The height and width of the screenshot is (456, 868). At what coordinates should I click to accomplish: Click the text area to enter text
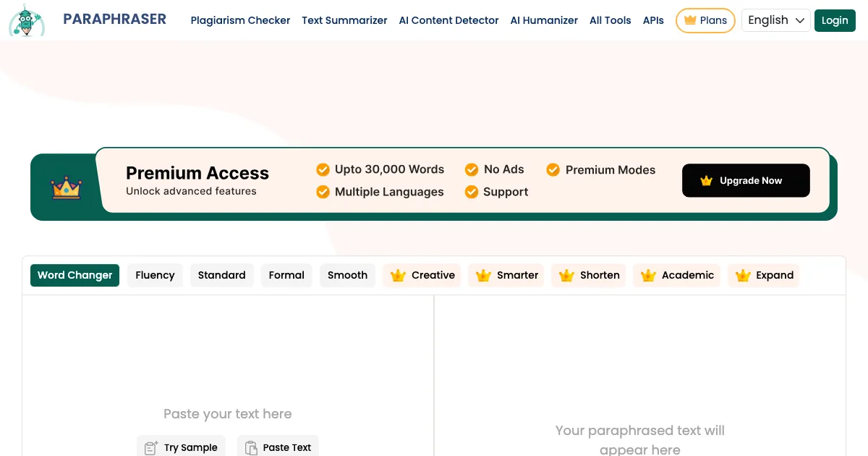[x=228, y=362]
